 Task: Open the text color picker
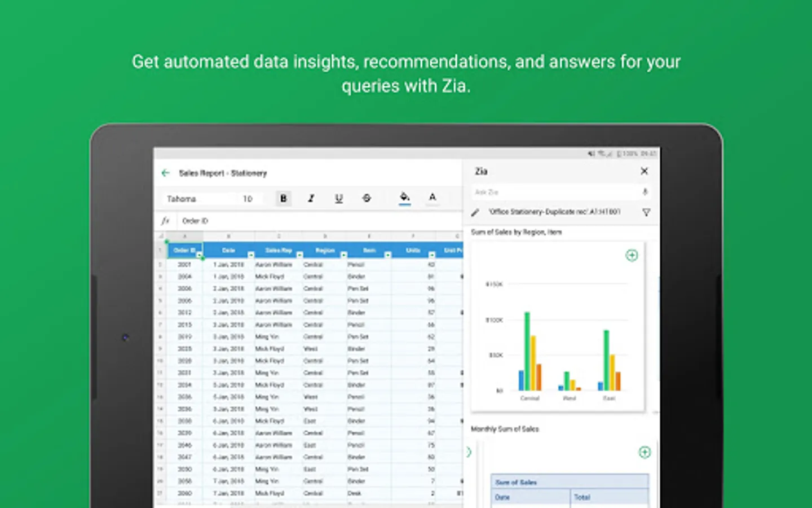tap(433, 198)
